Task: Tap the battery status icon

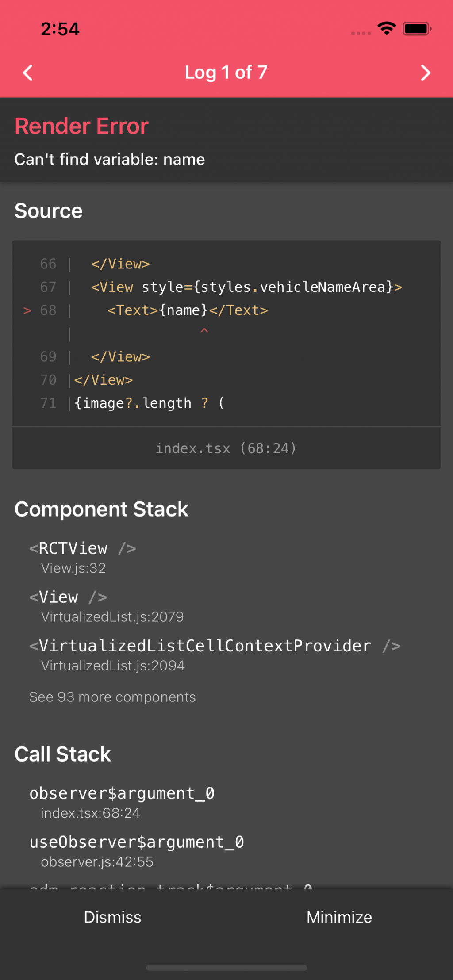Action: point(417,29)
